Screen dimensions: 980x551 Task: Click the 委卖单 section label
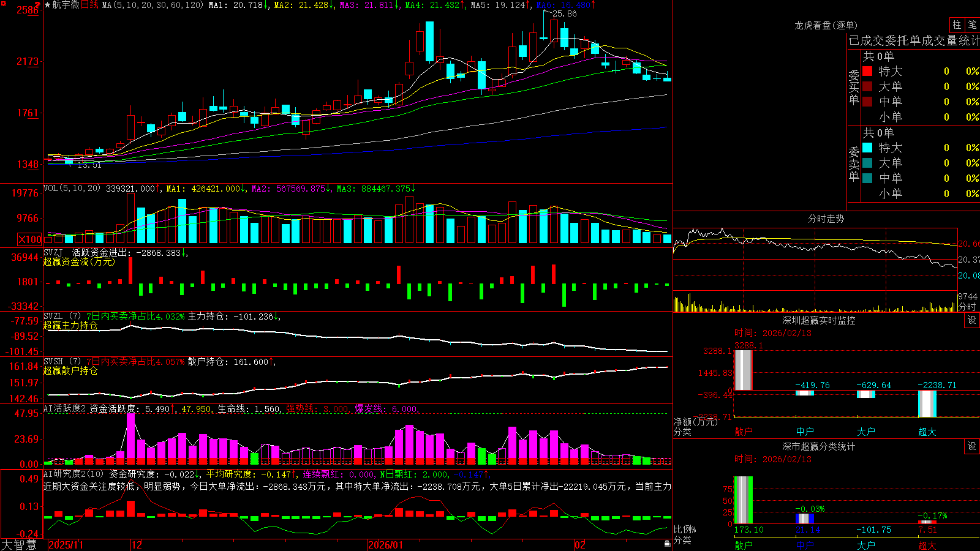coord(854,163)
